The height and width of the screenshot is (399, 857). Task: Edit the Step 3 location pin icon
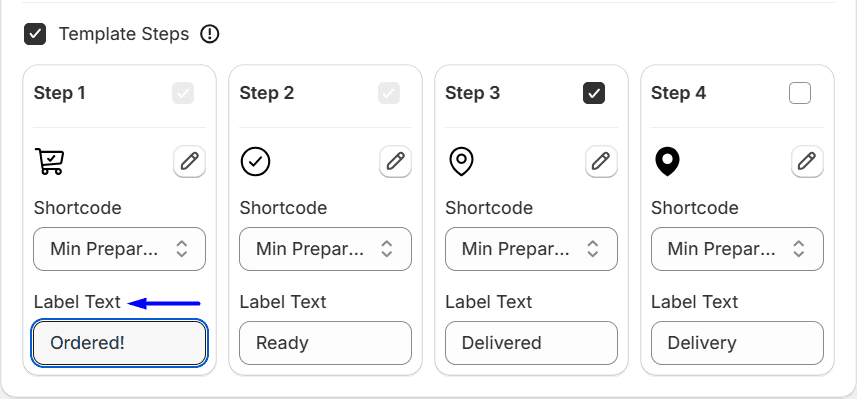pyautogui.click(x=601, y=162)
